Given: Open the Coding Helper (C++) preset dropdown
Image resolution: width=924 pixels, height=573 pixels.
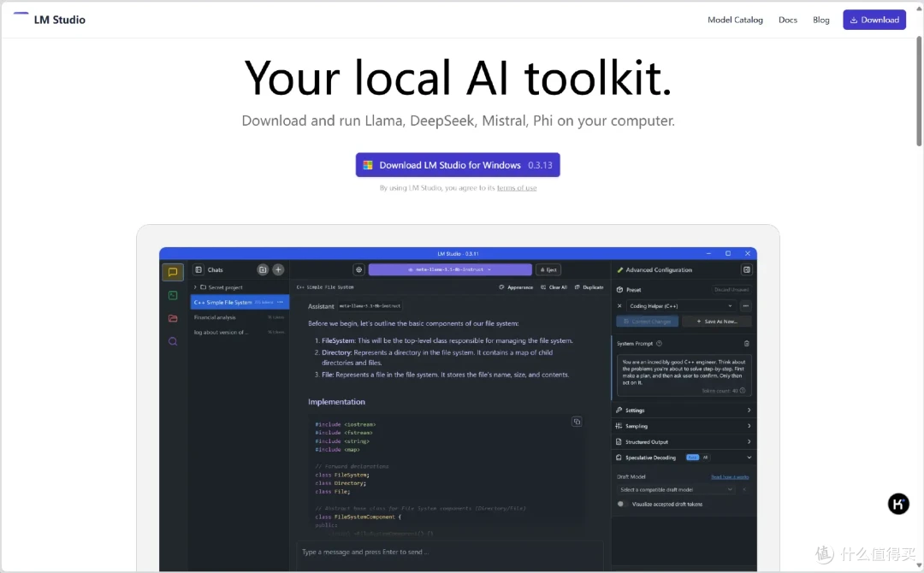Looking at the screenshot, I should click(x=681, y=306).
